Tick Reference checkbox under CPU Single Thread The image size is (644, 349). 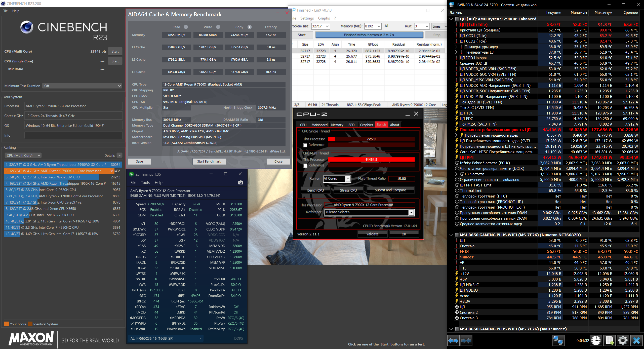click(x=305, y=145)
